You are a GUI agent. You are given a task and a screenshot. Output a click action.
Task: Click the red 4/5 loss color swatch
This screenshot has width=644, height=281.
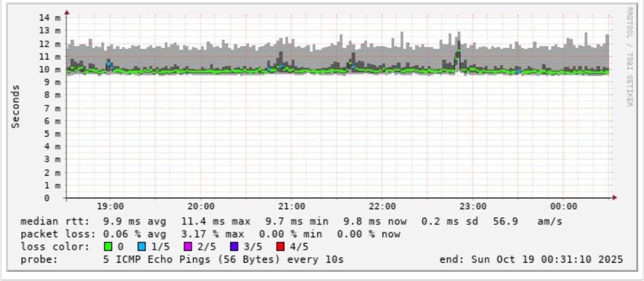(281, 247)
